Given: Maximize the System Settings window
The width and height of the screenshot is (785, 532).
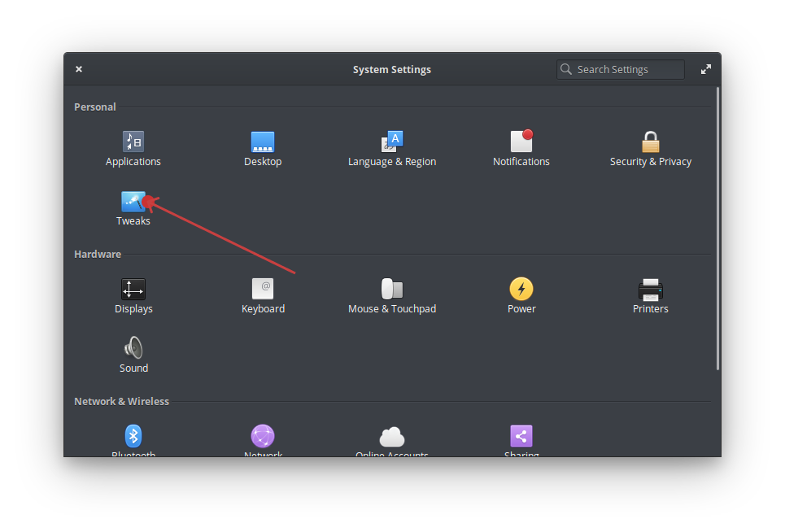Looking at the screenshot, I should pos(705,70).
